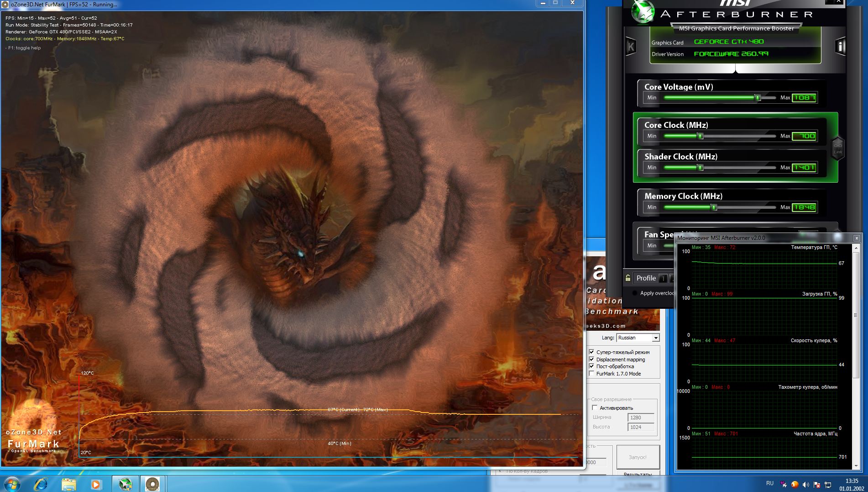Toggle the Супер-тяжелый режим checkbox
Screen dimensions: 868x492
tap(591, 352)
